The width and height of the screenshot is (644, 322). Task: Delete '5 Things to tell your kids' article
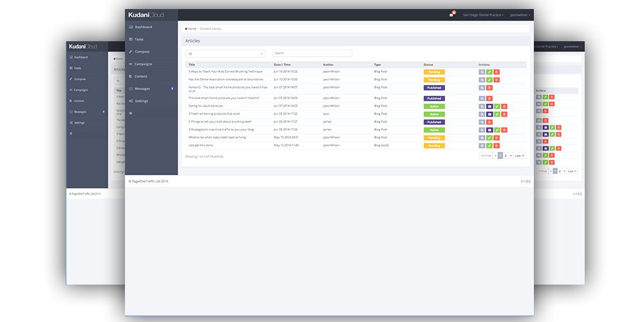coord(489,122)
